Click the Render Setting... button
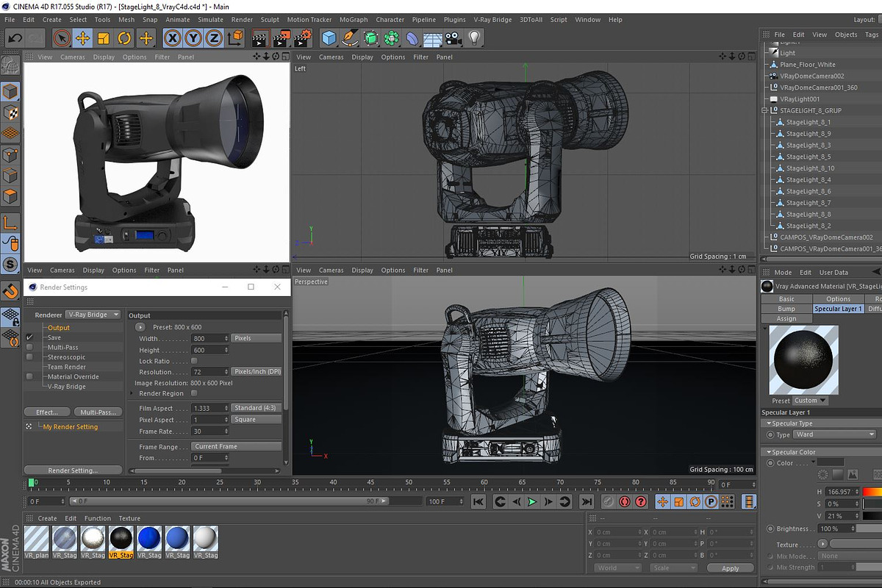The width and height of the screenshot is (882, 588). coord(73,470)
